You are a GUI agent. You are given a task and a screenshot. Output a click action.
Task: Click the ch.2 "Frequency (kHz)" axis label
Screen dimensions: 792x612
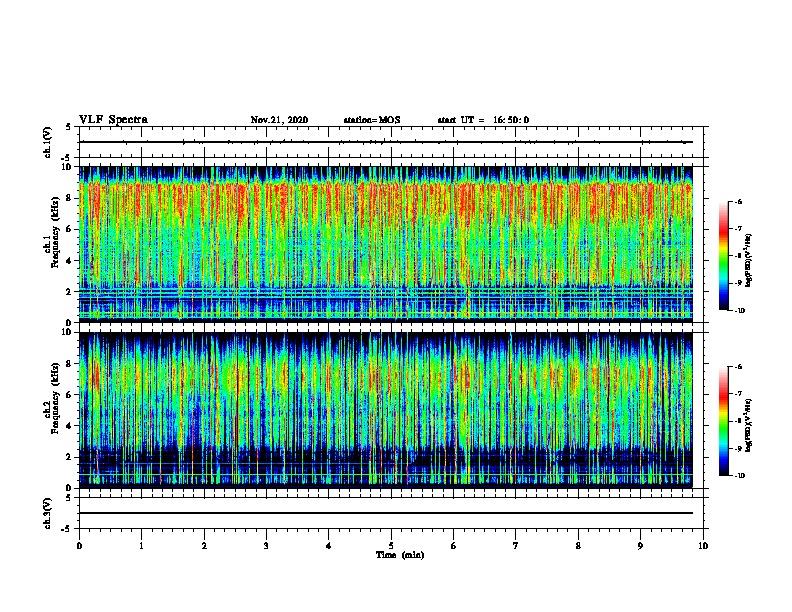pyautogui.click(x=55, y=398)
